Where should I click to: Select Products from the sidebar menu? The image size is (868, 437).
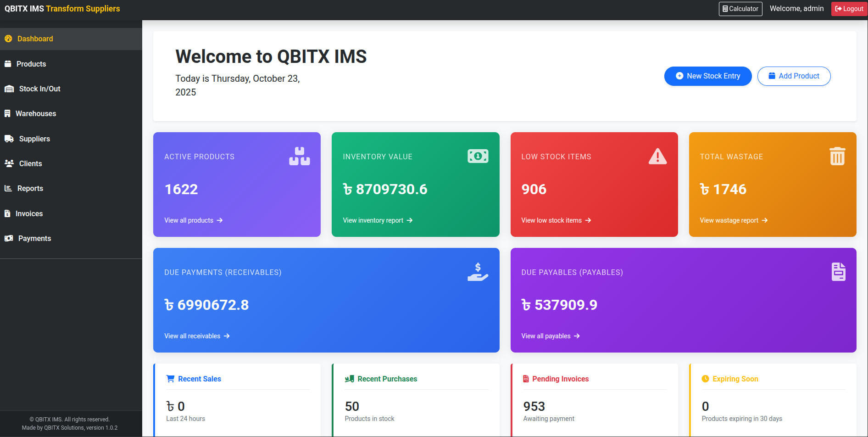[x=31, y=64]
